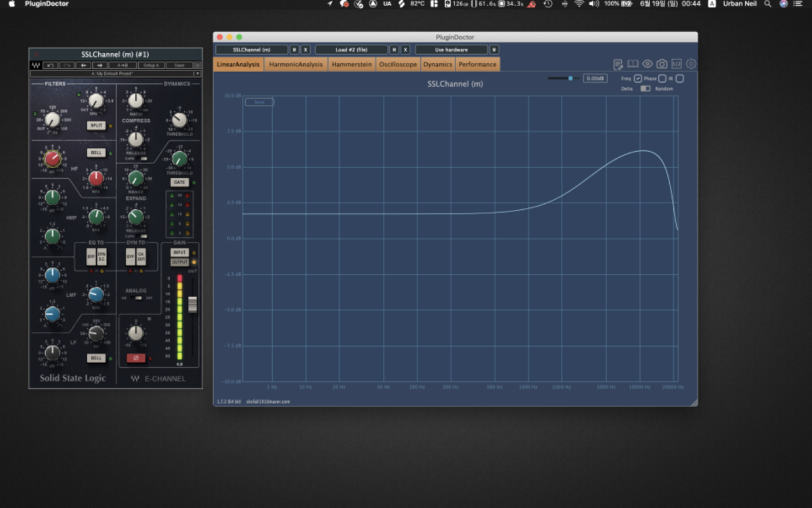Open PluginDoctor settings gear
This screenshot has height=508, width=812.
pyautogui.click(x=691, y=64)
